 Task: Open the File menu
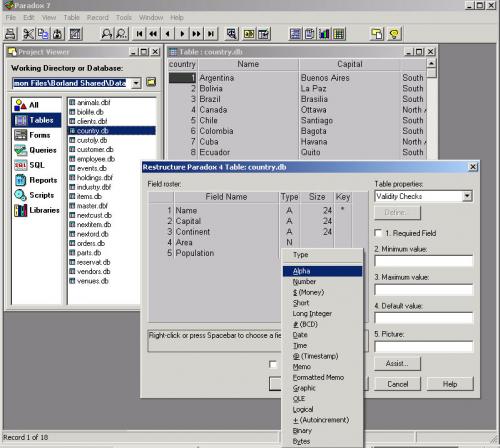(11, 17)
